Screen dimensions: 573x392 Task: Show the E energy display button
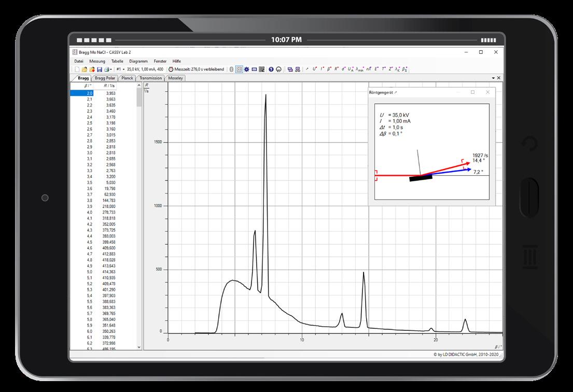click(x=376, y=68)
